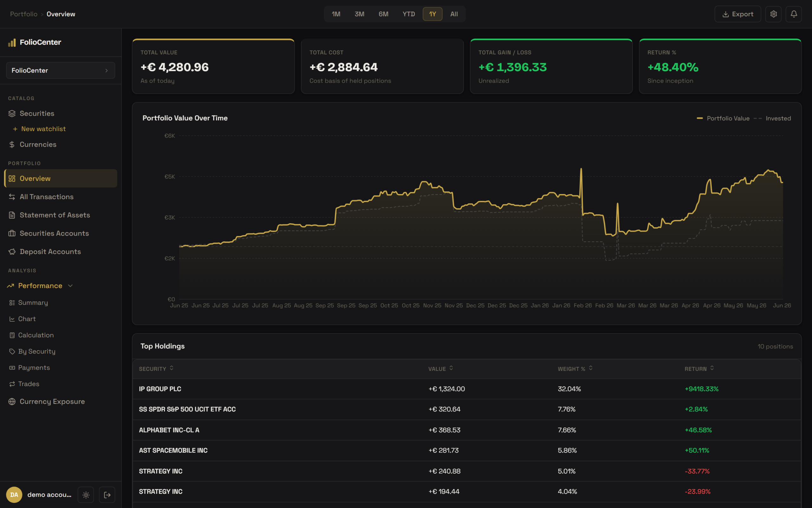Click the Overview breadcrumb text
This screenshot has width=812, height=508.
[61, 14]
